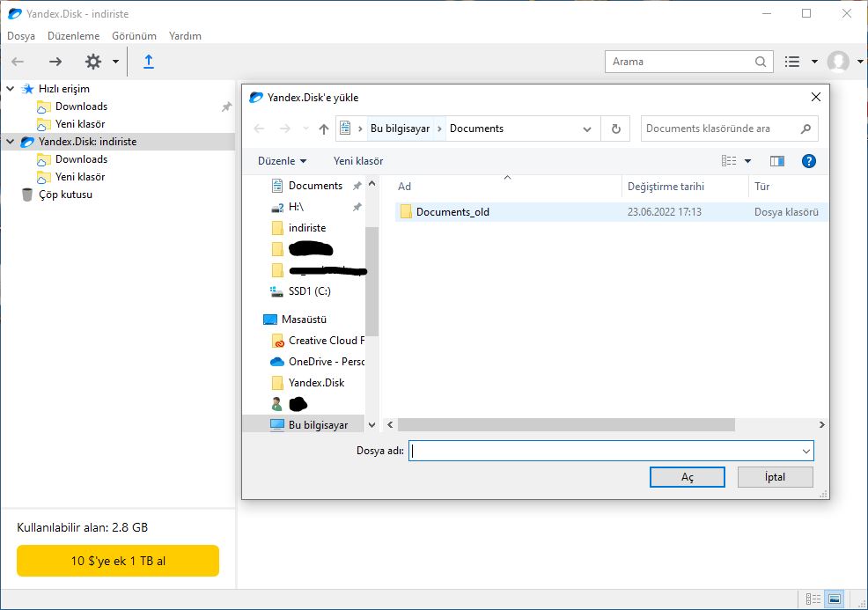
Task: Open the settings gear in Yandex.Disk toolbar
Action: pos(93,62)
